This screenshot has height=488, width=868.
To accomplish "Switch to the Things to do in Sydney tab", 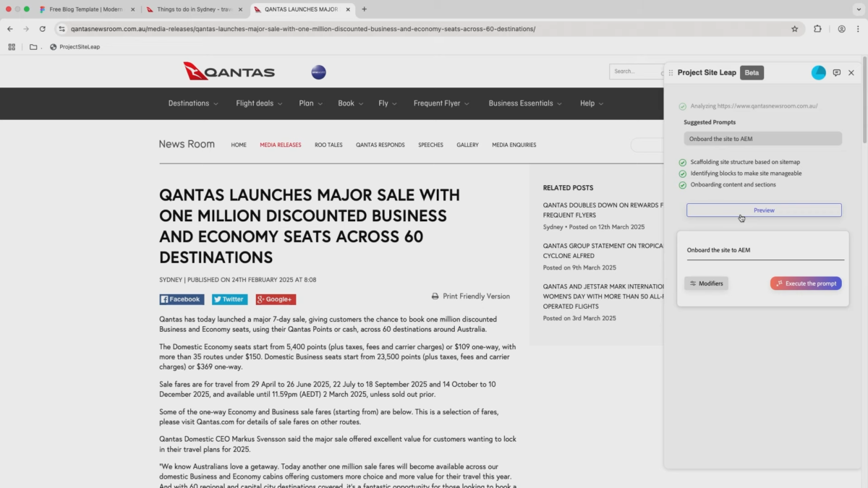I will [190, 9].
